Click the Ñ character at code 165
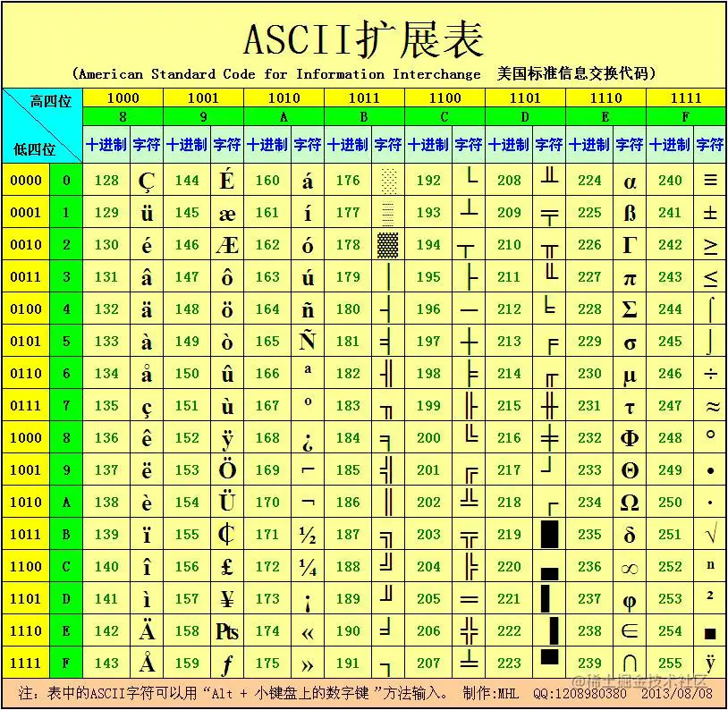The height and width of the screenshot is (710, 728). pos(307,341)
